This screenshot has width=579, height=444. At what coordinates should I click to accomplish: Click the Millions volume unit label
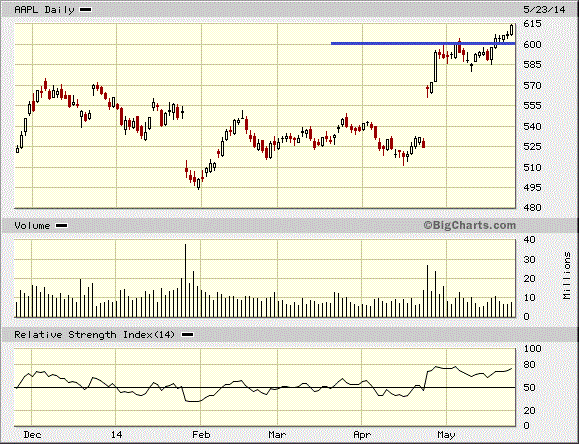[567, 276]
